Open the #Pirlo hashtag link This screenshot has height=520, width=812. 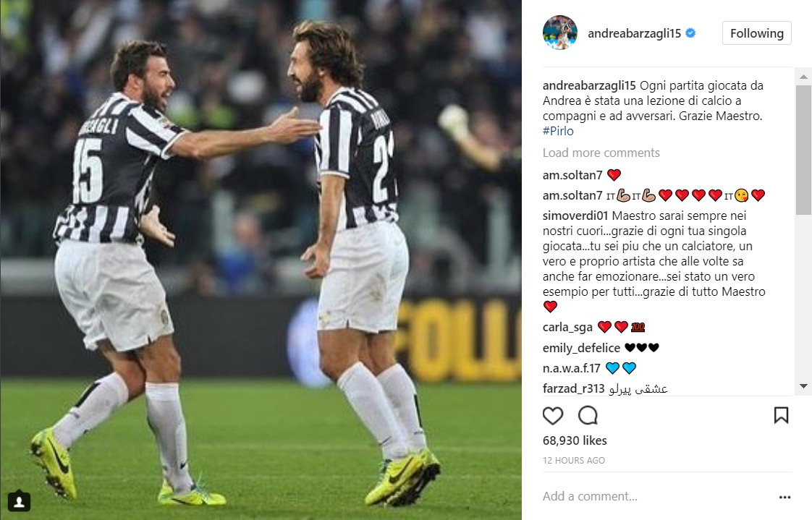(558, 131)
